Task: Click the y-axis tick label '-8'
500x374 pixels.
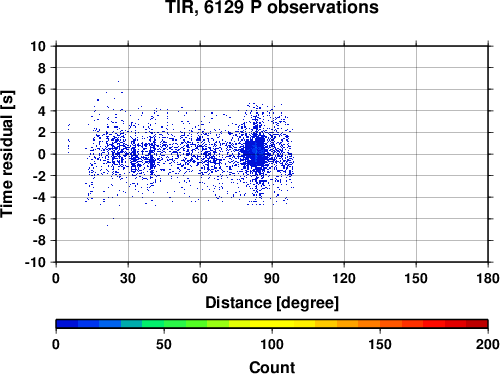Action: (x=39, y=241)
